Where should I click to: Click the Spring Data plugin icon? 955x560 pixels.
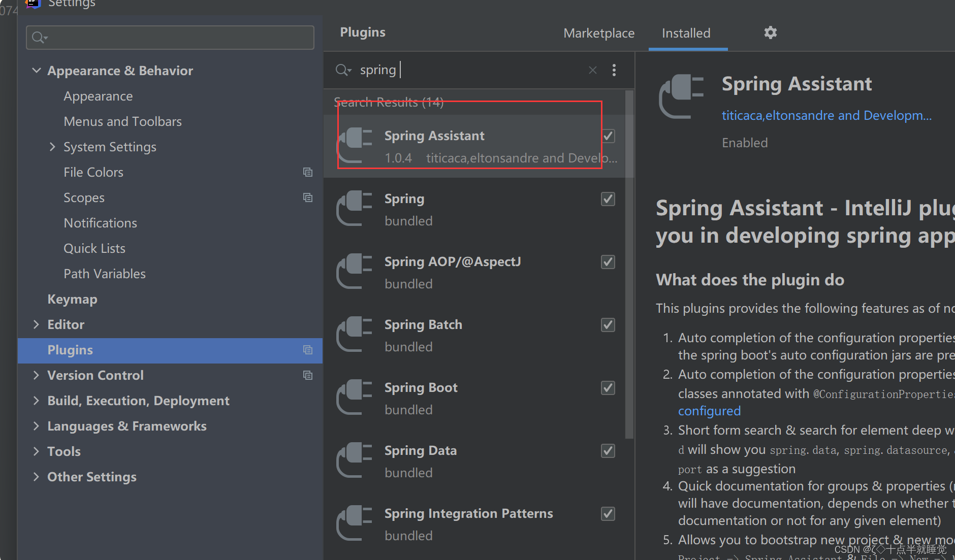355,460
